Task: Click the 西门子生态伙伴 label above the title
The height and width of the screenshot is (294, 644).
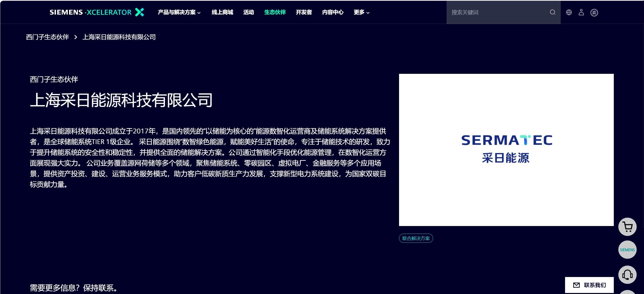Action: pyautogui.click(x=54, y=79)
